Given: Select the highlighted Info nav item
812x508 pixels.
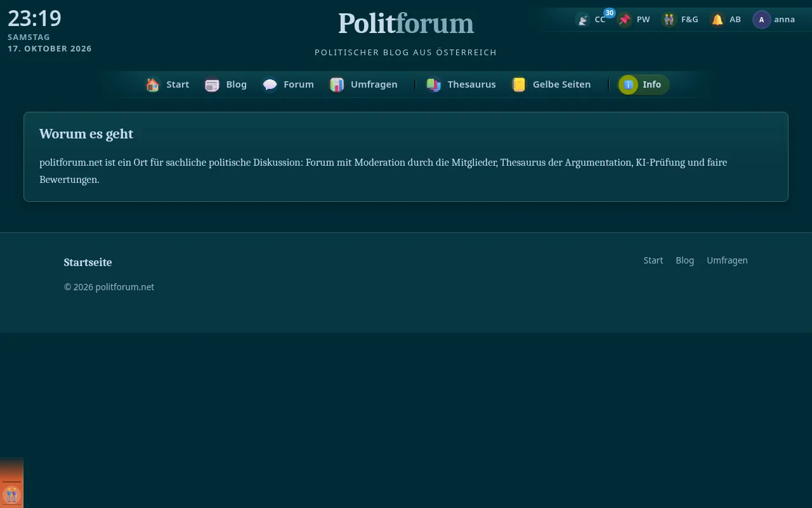Looking at the screenshot, I should (643, 84).
